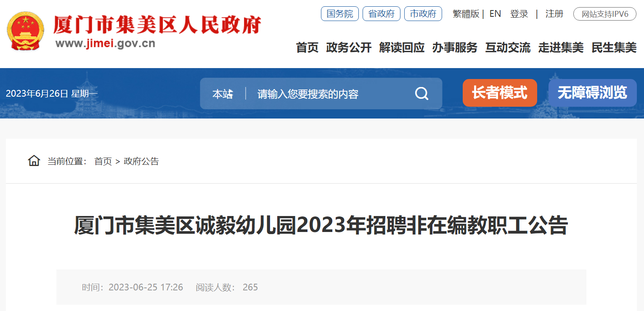
Task: Click the 注册 register link
Action: (x=554, y=14)
